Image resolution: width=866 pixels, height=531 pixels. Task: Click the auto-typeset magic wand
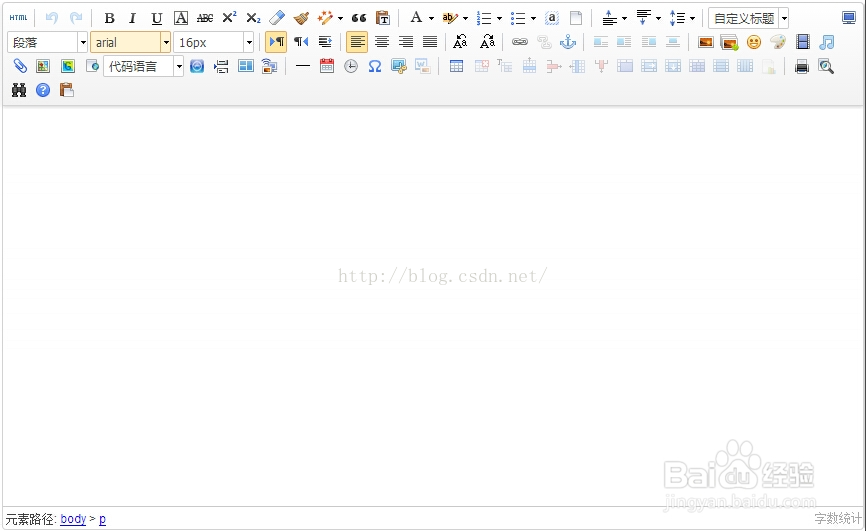click(x=325, y=18)
